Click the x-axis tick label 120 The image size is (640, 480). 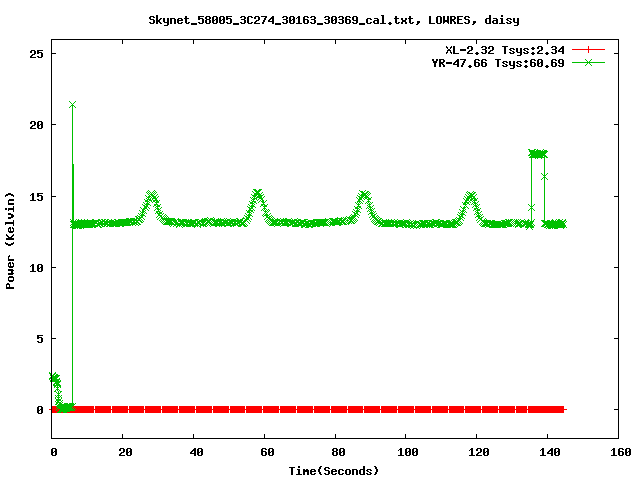coord(478,452)
